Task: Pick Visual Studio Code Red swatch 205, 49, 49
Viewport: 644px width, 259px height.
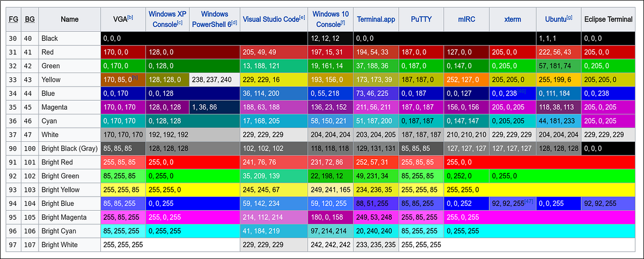Action: point(274,52)
